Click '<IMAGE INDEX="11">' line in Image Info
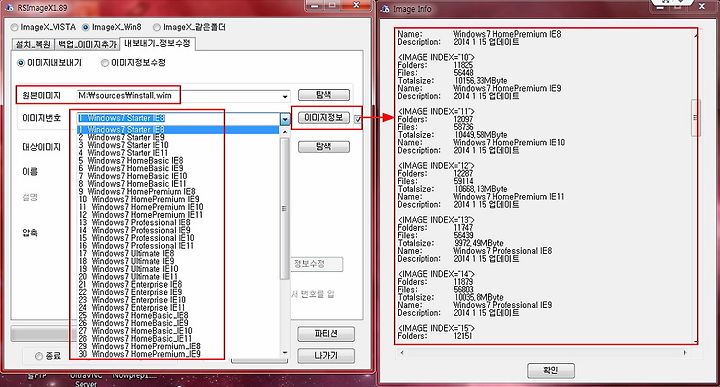The width and height of the screenshot is (720, 387). tap(436, 112)
